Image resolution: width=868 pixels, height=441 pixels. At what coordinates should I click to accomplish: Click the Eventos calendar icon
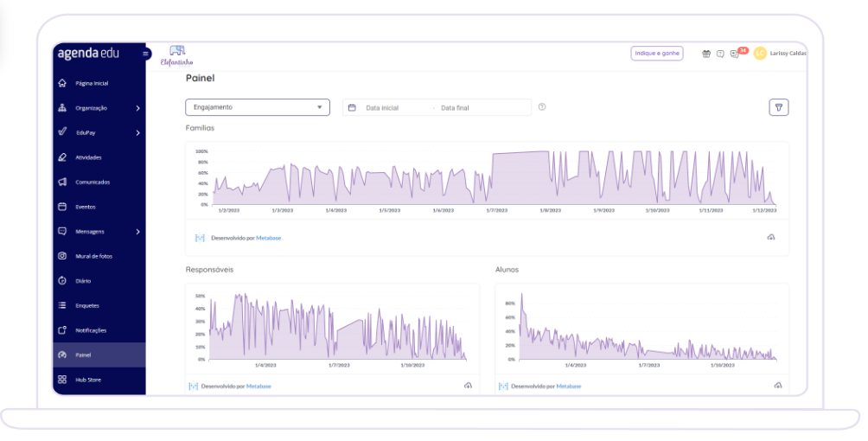point(62,207)
